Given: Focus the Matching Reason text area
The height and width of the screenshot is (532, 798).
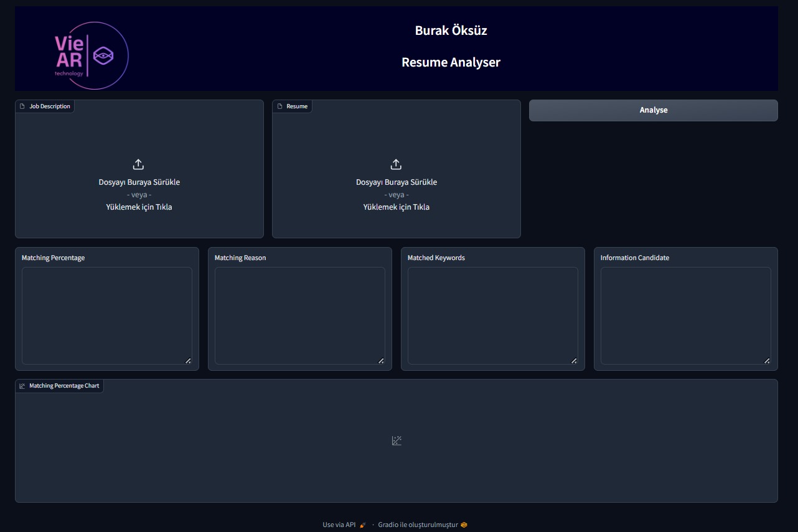Looking at the screenshot, I should (x=300, y=316).
